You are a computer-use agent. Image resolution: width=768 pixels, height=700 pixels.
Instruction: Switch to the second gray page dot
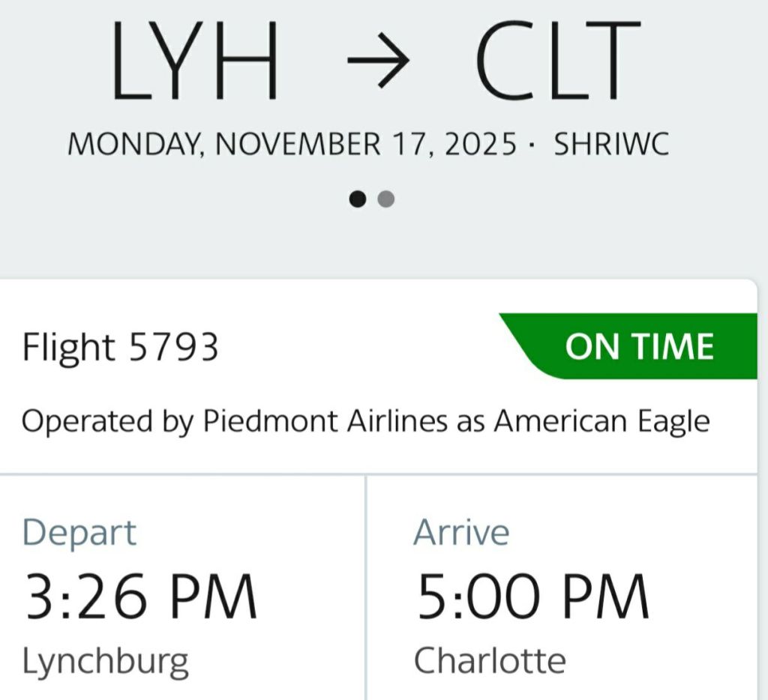click(x=386, y=199)
